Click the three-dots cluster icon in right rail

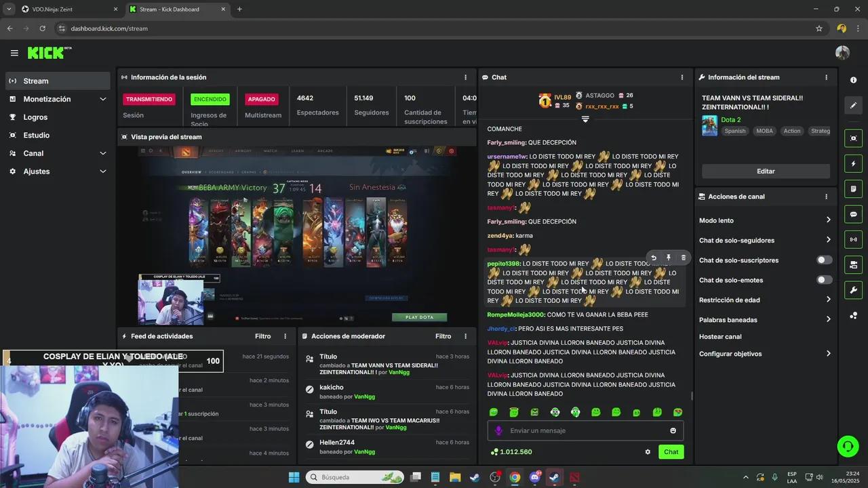point(853,316)
